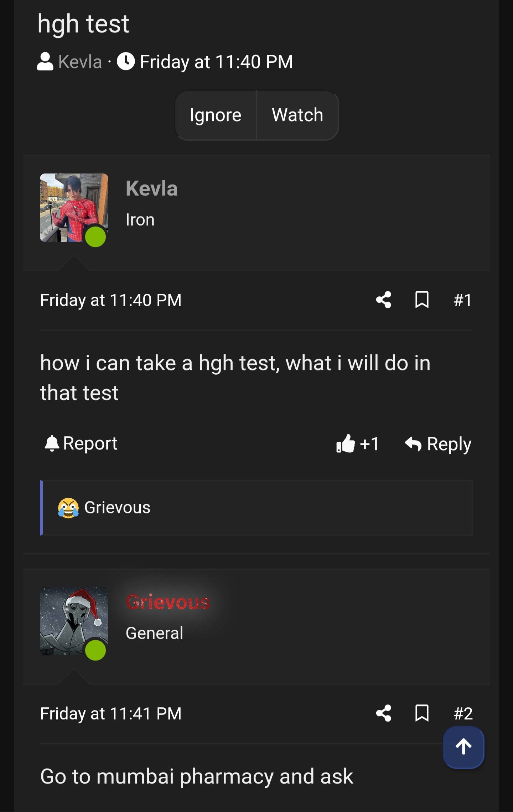Viewport: 513px width, 812px height.
Task: Click the post #1 timestamp link
Action: (111, 300)
